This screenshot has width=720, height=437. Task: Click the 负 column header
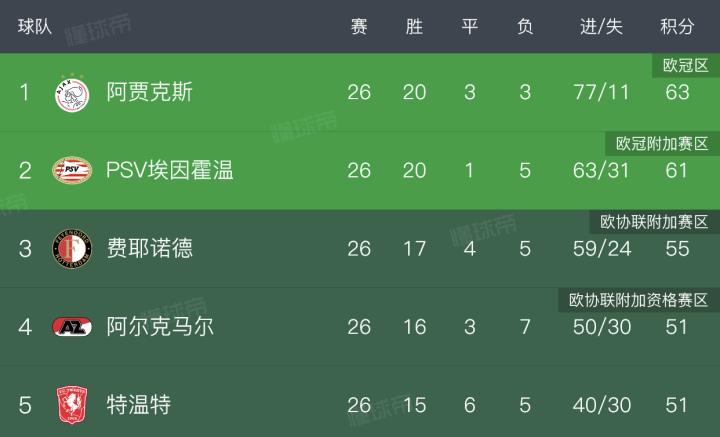525,27
